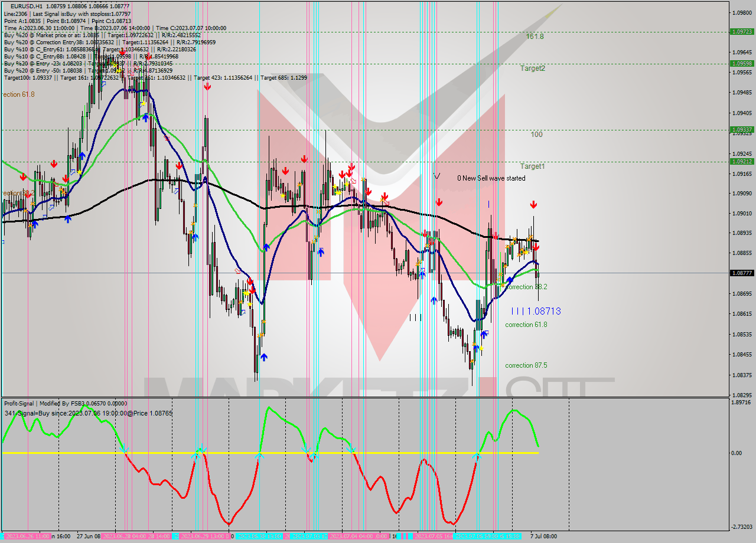Toggle the 1.09212 green price level marker
Screen dimensions: 756x543
coord(742,160)
